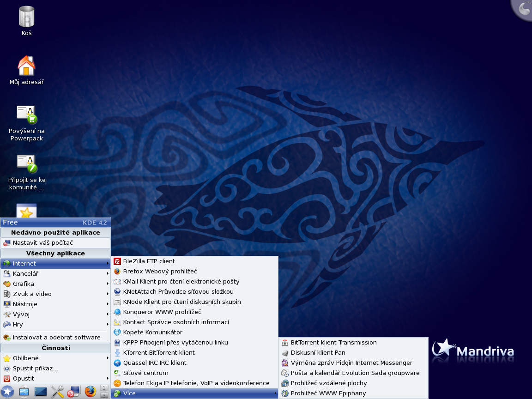Viewport: 532px width, 399px height.
Task: Expand the Více submenu entry
Action: 195,393
